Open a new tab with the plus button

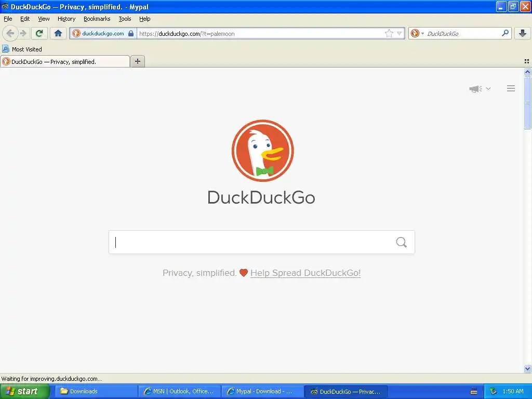point(137,61)
